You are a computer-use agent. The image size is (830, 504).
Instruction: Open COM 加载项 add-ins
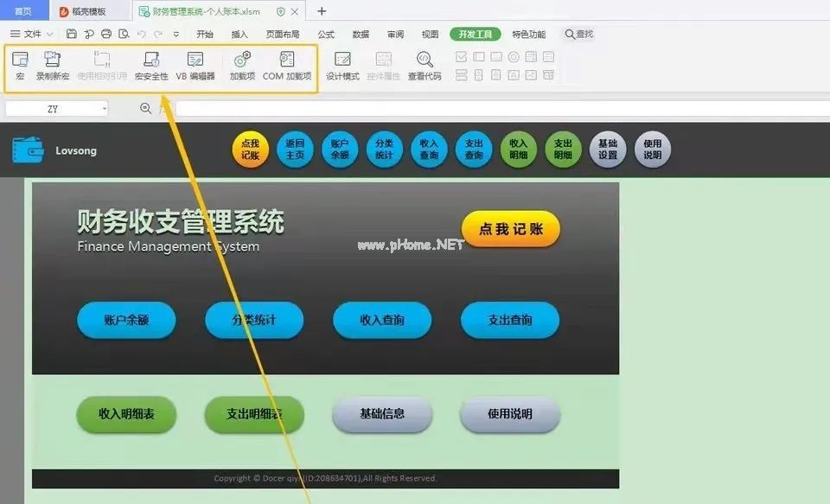pyautogui.click(x=287, y=65)
